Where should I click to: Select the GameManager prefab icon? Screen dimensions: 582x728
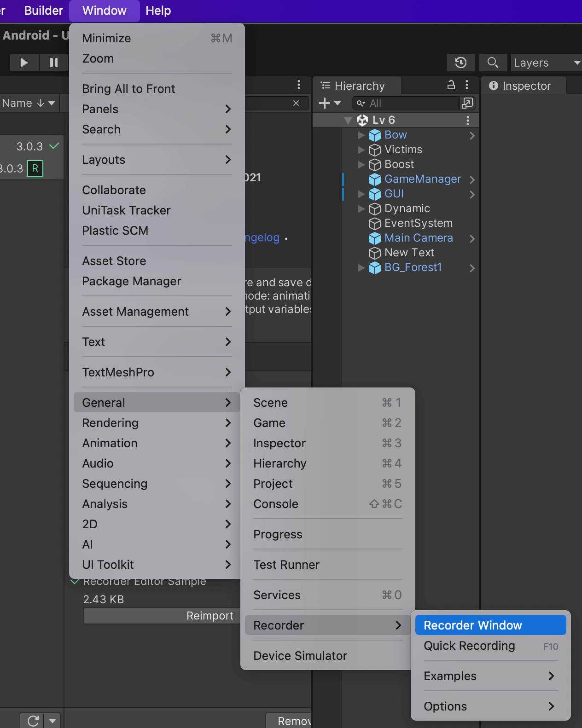click(375, 179)
